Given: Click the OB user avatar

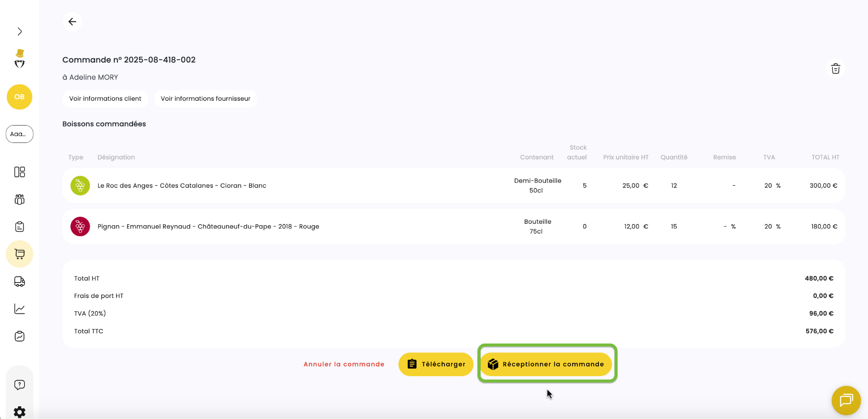Looking at the screenshot, I should coord(19,97).
